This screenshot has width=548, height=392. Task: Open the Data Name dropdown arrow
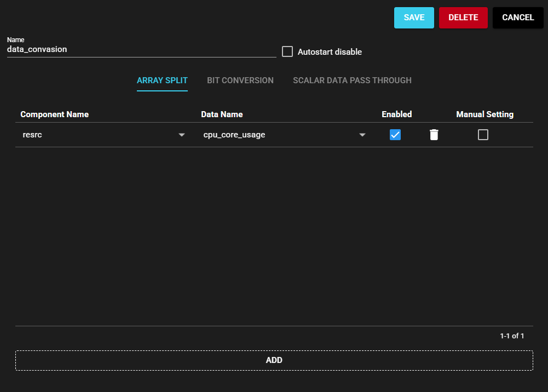coord(362,135)
